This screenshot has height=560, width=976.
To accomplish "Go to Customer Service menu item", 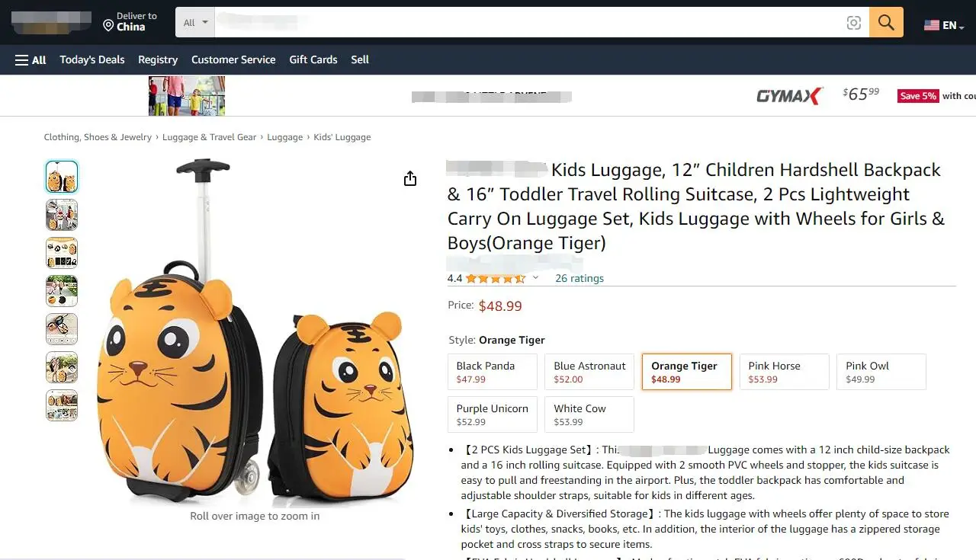I will (x=233, y=59).
